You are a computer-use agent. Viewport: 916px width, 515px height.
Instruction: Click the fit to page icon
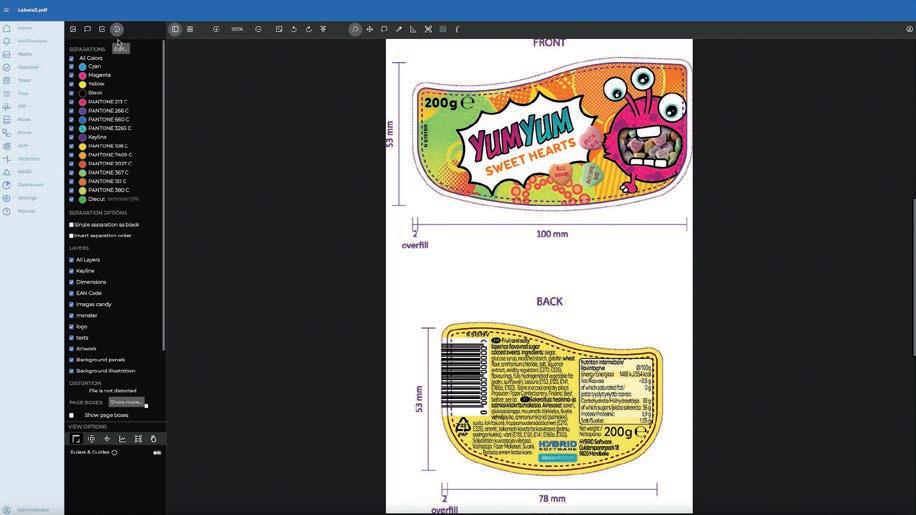(279, 29)
